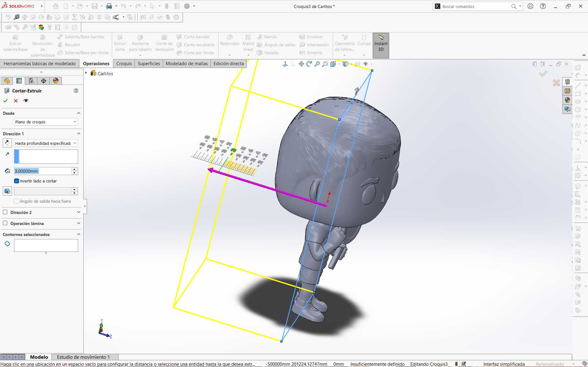Click the Contornos seleccionados selection box
The width and height of the screenshot is (588, 367).
(x=46, y=245)
